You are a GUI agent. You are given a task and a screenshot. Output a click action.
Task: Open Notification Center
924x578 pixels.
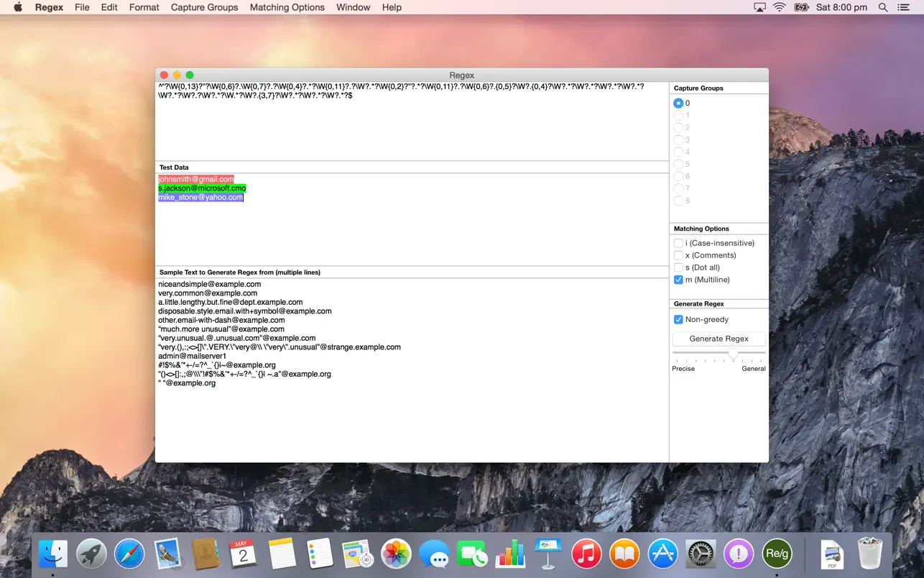coord(903,7)
